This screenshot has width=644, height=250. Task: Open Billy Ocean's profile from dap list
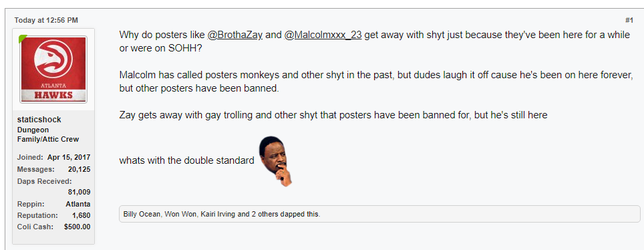[142, 214]
